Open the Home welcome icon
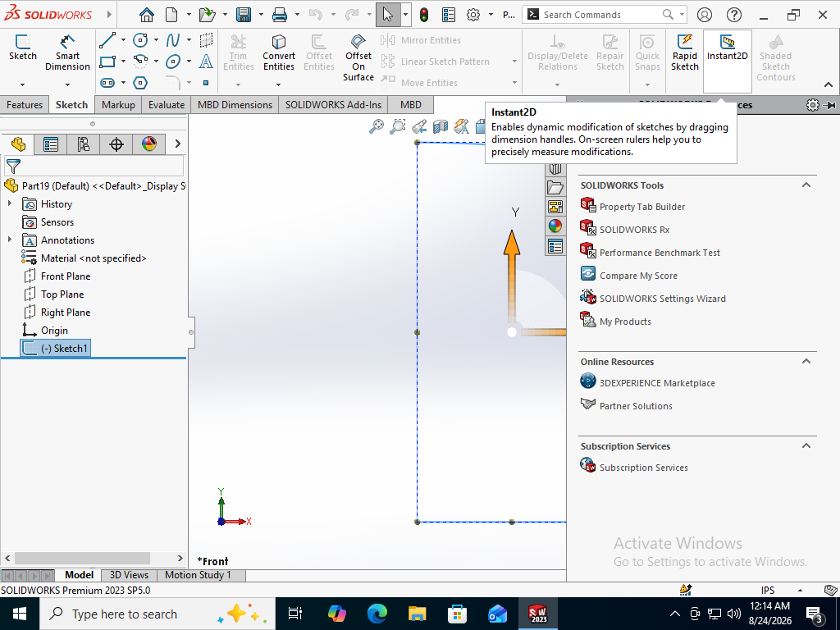 [146, 15]
